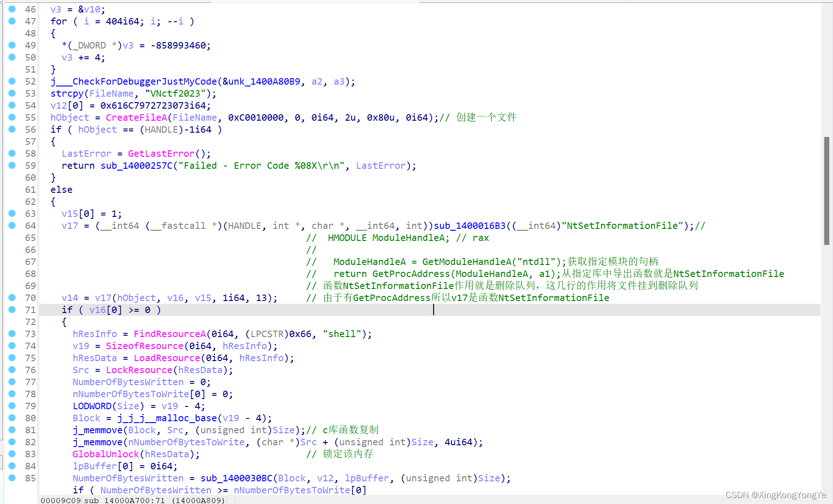Select value -858993460 on line 49
Screen dimensions: 833x504
178,45
